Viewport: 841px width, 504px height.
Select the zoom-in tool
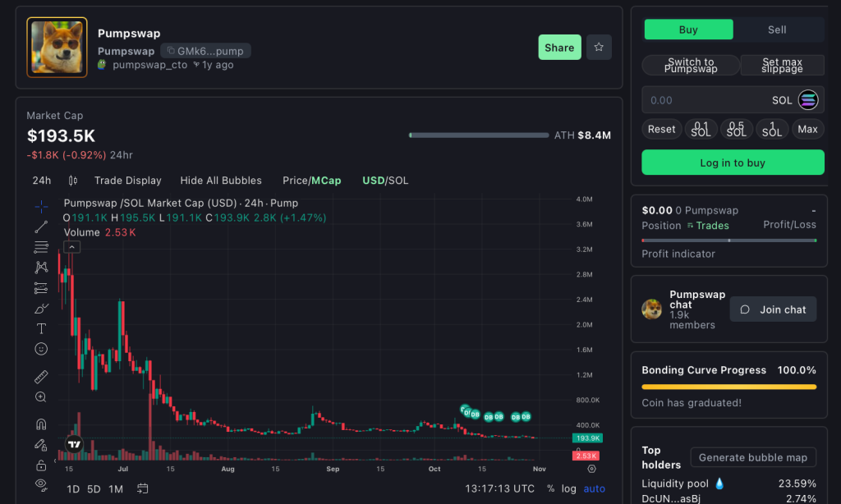40,396
